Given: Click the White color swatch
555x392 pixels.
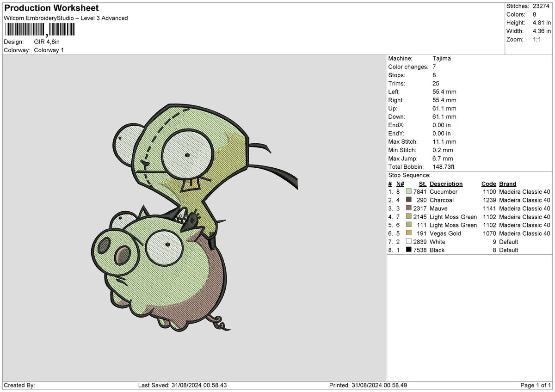Looking at the screenshot, I should click(409, 241).
